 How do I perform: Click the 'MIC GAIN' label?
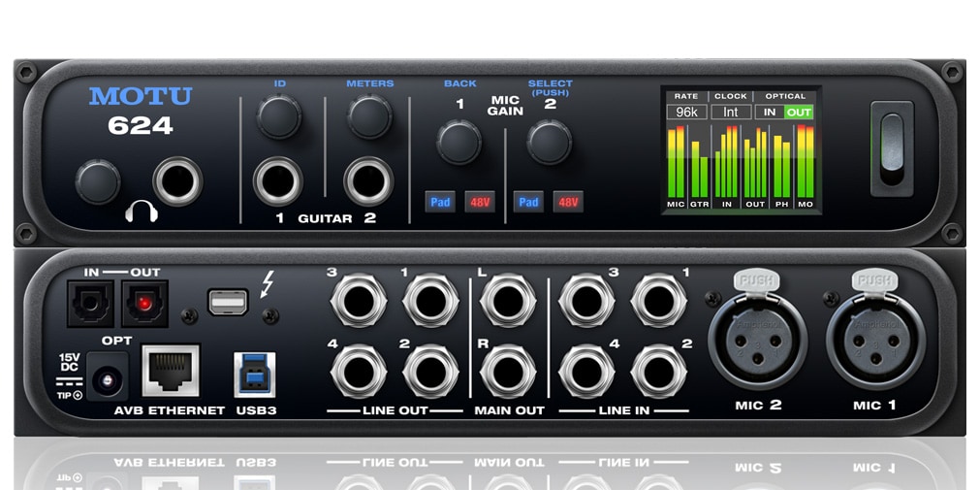point(506,106)
